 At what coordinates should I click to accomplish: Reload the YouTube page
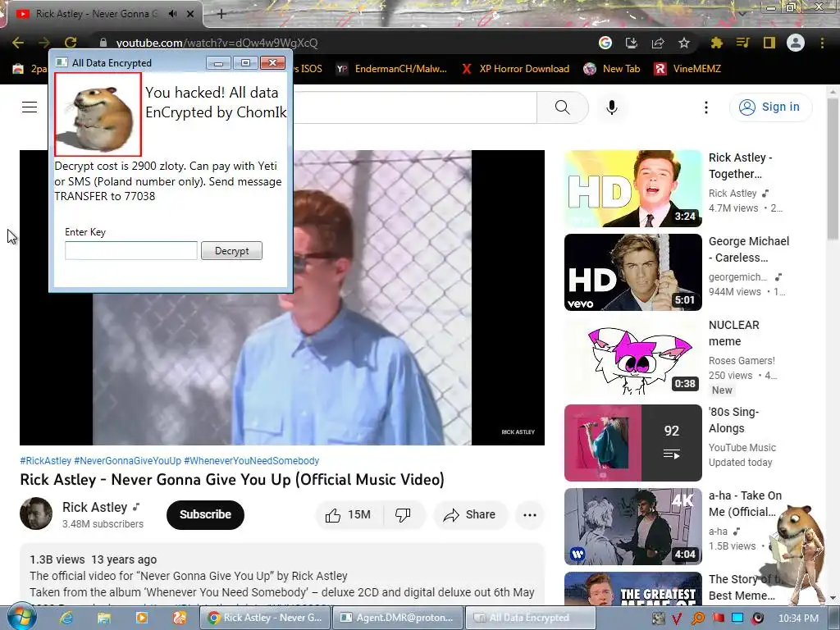(71, 43)
